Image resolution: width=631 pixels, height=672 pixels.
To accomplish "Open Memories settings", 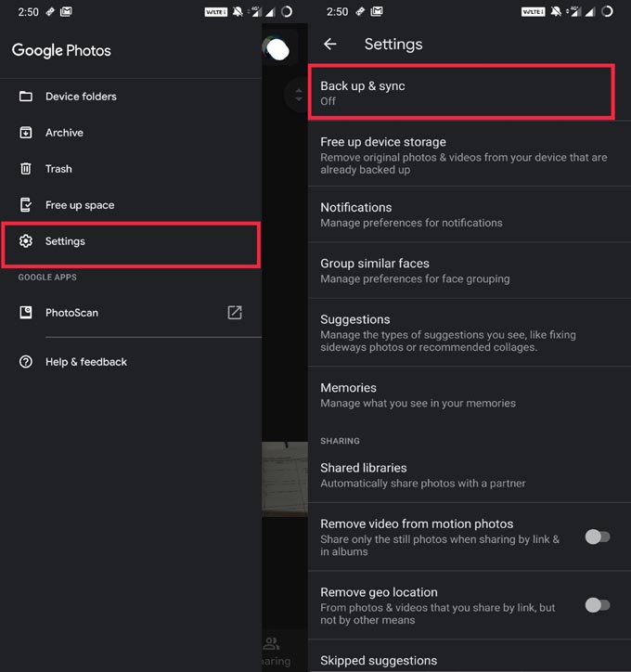I will (464, 394).
